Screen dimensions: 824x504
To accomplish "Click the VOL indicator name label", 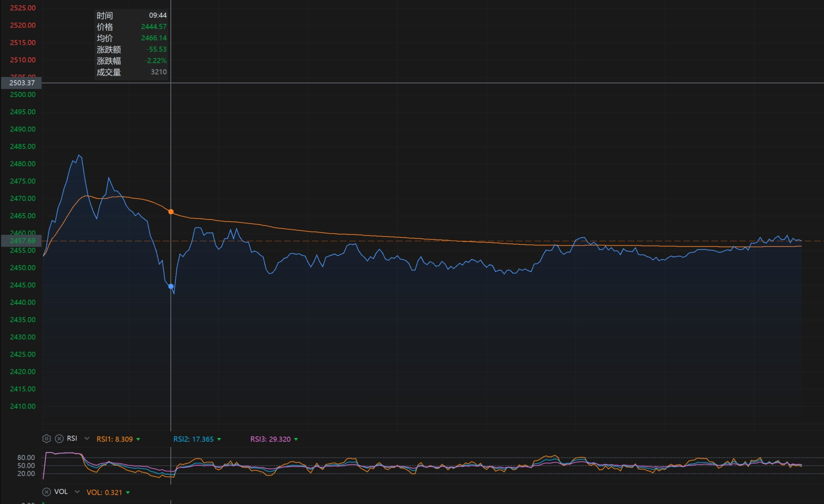I will pyautogui.click(x=61, y=492).
